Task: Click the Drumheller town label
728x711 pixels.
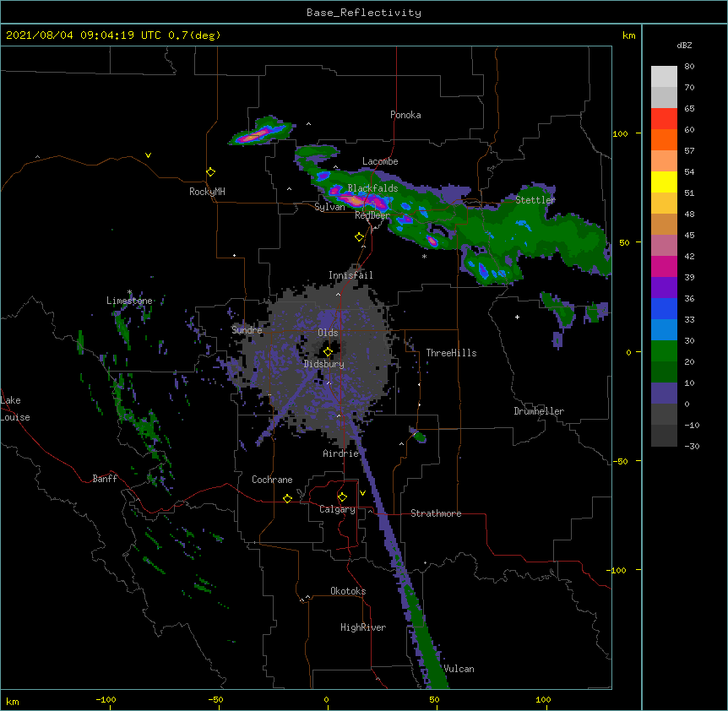Action: 539,411
